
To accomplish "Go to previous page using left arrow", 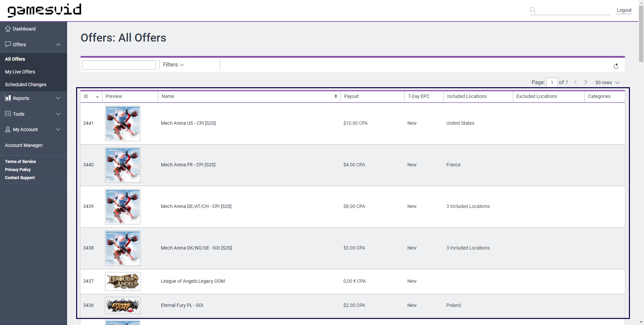I will [576, 82].
